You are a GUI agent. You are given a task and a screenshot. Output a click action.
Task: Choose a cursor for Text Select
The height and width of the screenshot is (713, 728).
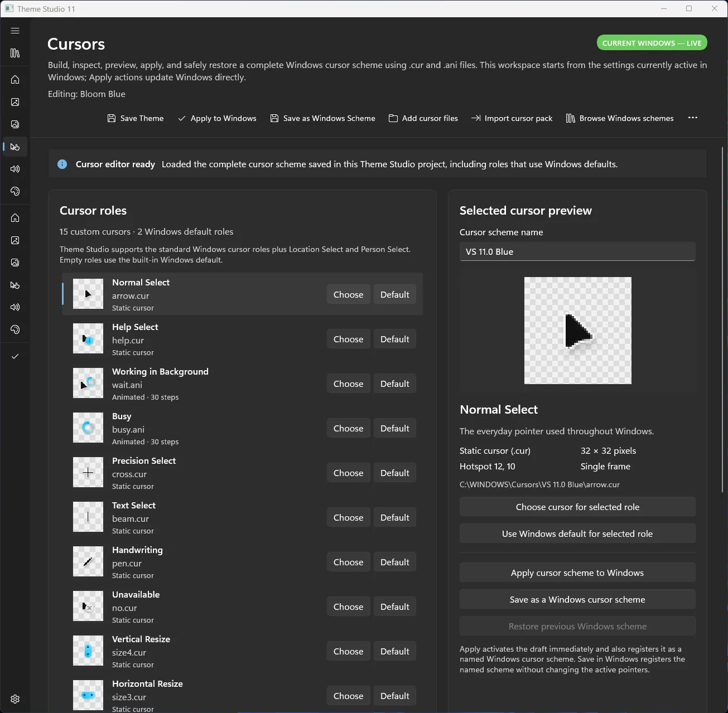click(x=348, y=517)
